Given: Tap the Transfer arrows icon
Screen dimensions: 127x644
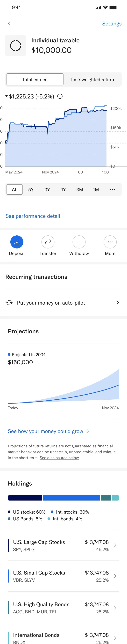Looking at the screenshot, I should [48, 242].
